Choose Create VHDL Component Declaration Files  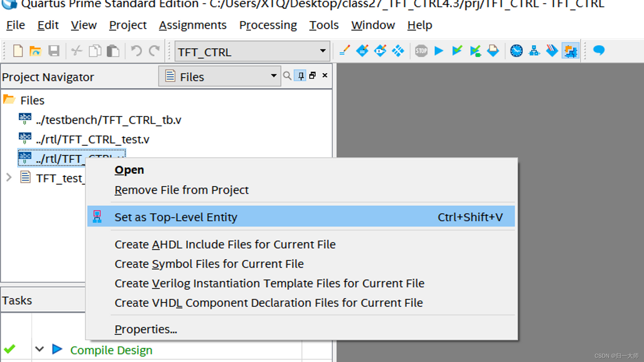tap(301, 303)
